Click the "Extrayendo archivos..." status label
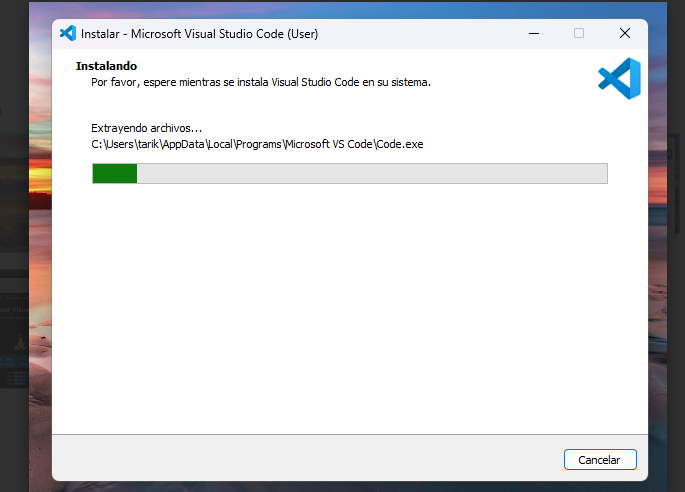Screen dimensions: 685x492 pos(146,128)
